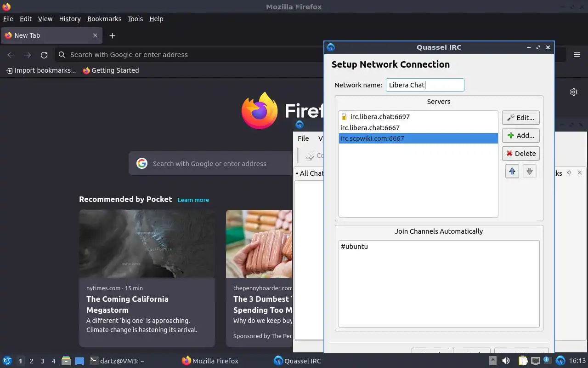The image size is (588, 368).
Task: Open the file manager taskbar icon
Action: [x=66, y=361]
